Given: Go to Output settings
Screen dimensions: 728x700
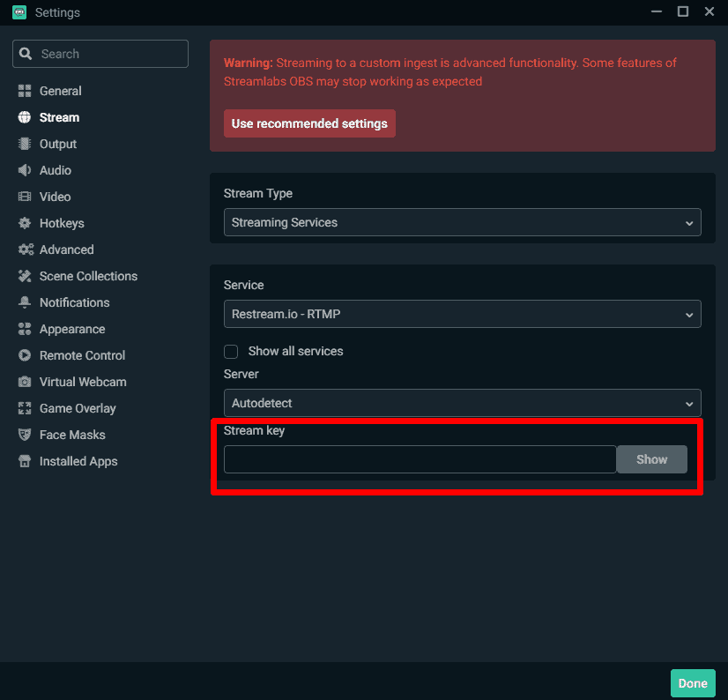Looking at the screenshot, I should [x=58, y=144].
